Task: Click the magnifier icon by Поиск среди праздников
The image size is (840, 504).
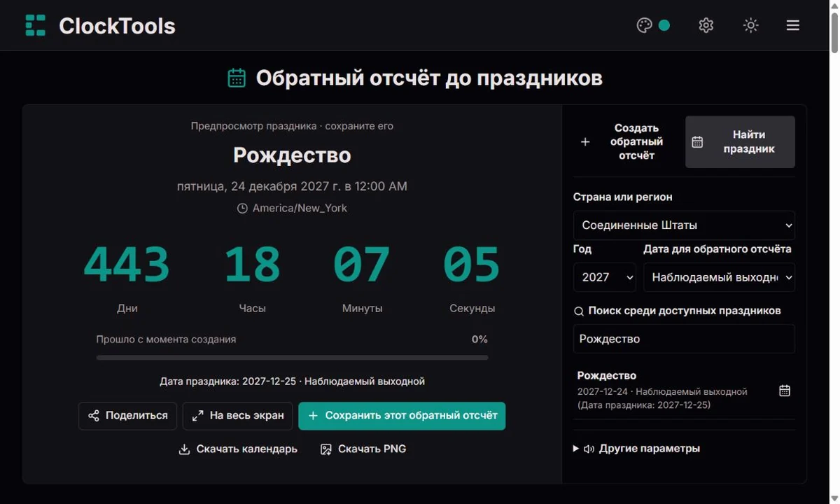Action: 579,311
